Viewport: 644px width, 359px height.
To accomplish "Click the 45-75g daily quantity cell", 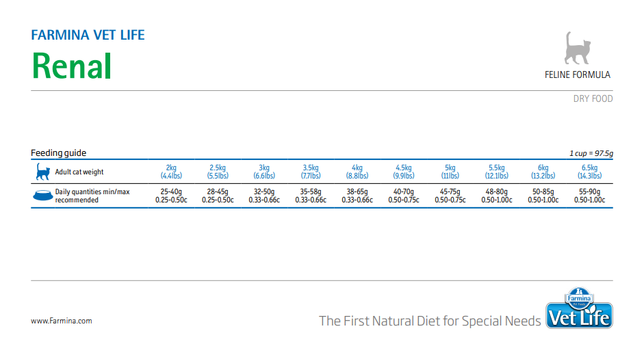I will [450, 196].
